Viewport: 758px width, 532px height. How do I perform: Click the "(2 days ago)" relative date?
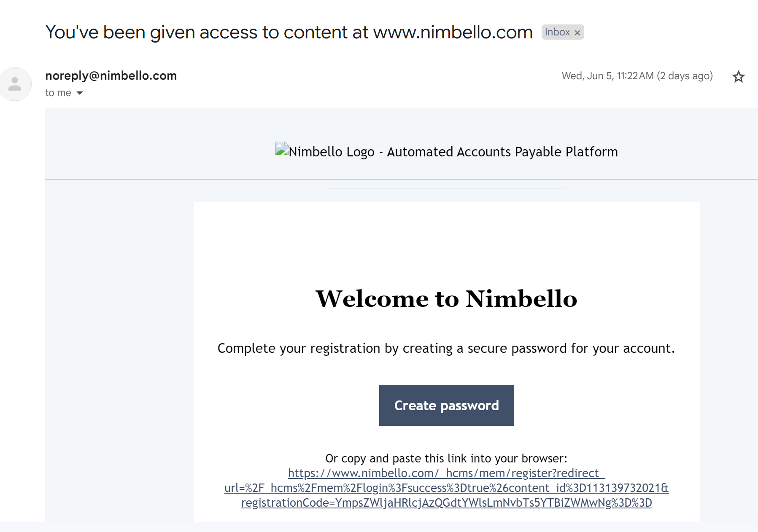click(685, 76)
